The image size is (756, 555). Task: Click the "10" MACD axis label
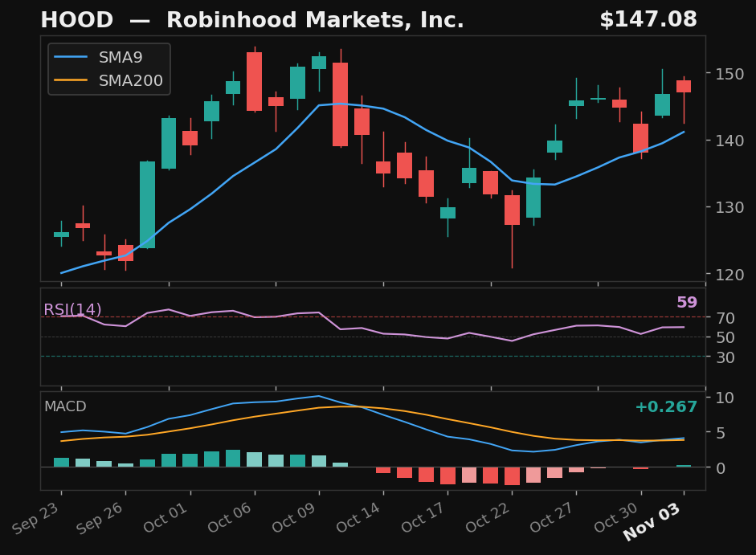[725, 398]
